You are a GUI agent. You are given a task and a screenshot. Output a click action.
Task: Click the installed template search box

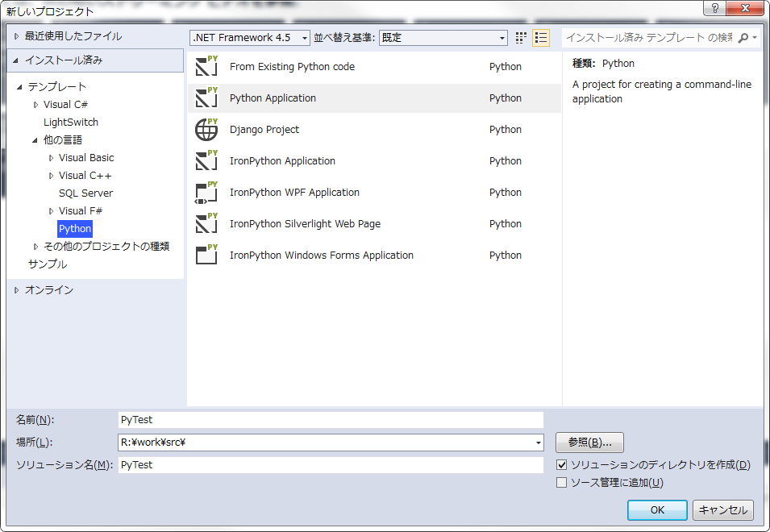pos(649,38)
